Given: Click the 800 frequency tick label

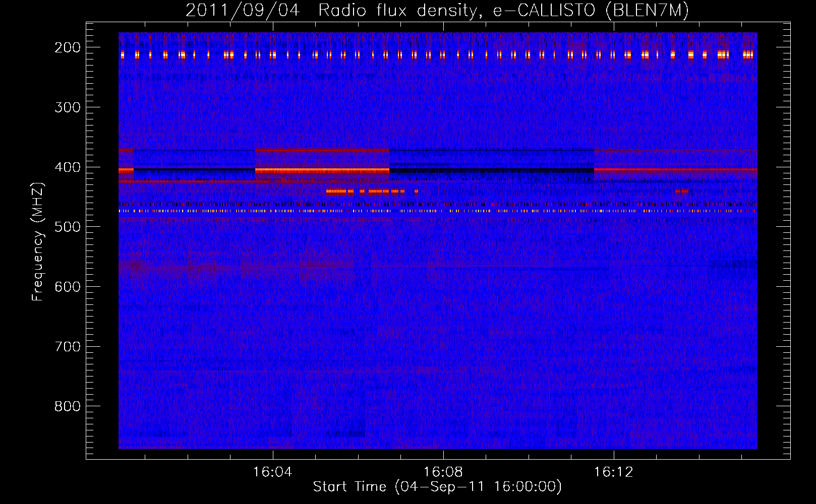Looking at the screenshot, I should click(68, 406).
